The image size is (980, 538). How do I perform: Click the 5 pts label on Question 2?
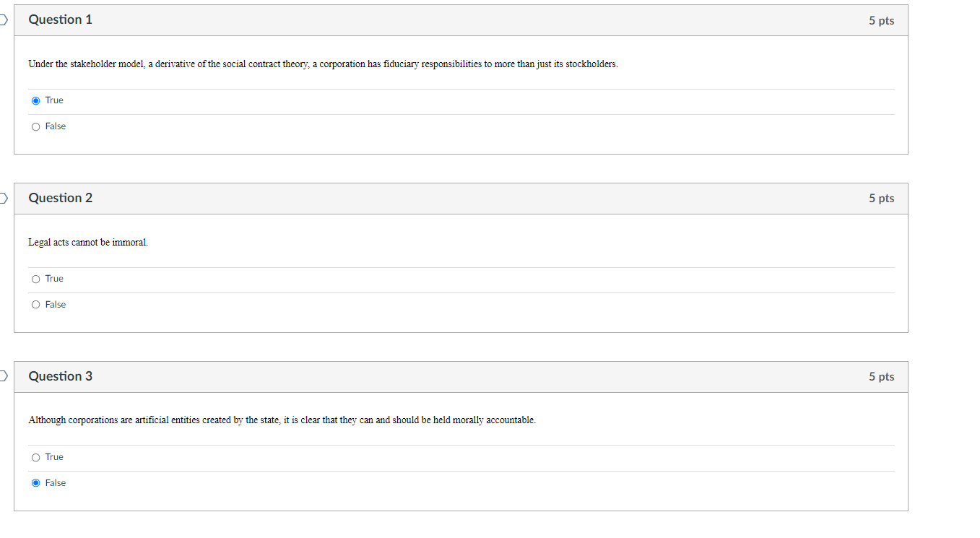(x=881, y=198)
